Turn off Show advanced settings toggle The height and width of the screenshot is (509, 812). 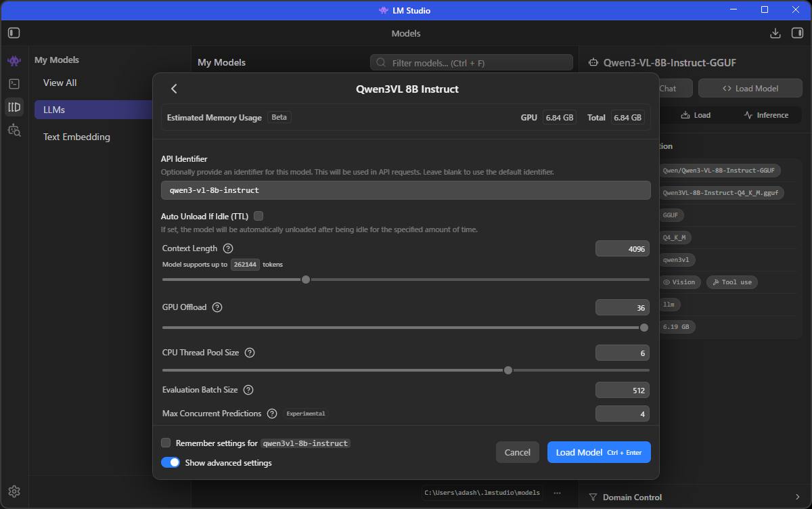point(171,463)
